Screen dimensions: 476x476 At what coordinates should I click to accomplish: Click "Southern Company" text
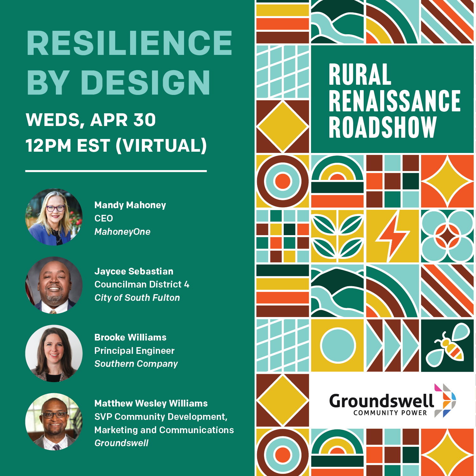pyautogui.click(x=136, y=364)
